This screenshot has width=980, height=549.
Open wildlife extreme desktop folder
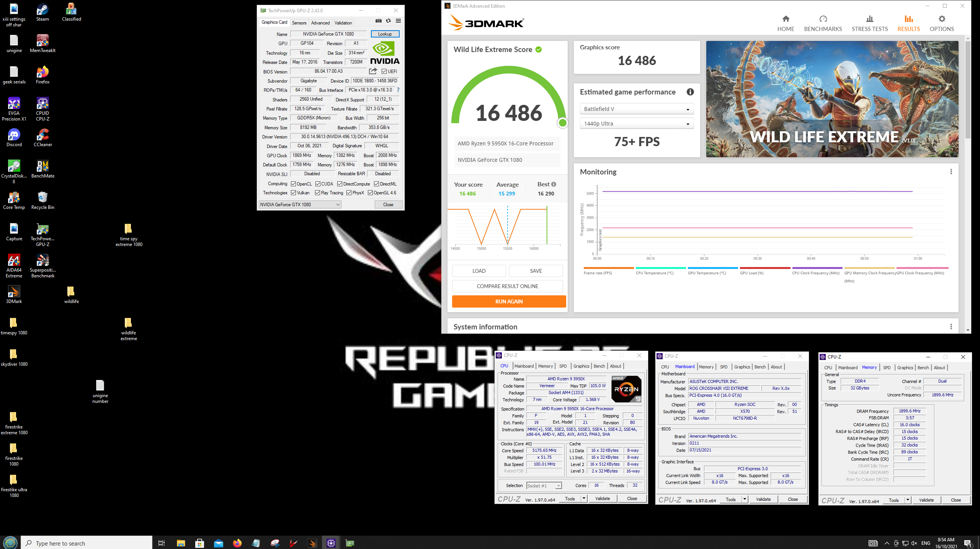(129, 329)
